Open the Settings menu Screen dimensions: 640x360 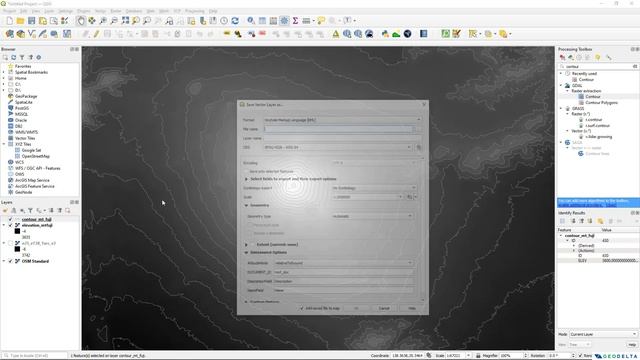[x=65, y=11]
